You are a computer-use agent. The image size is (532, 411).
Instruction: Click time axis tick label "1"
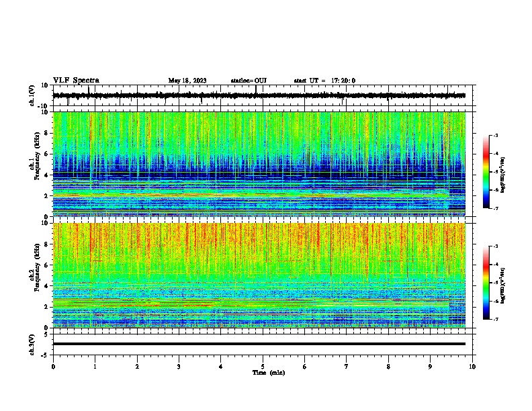point(95,367)
